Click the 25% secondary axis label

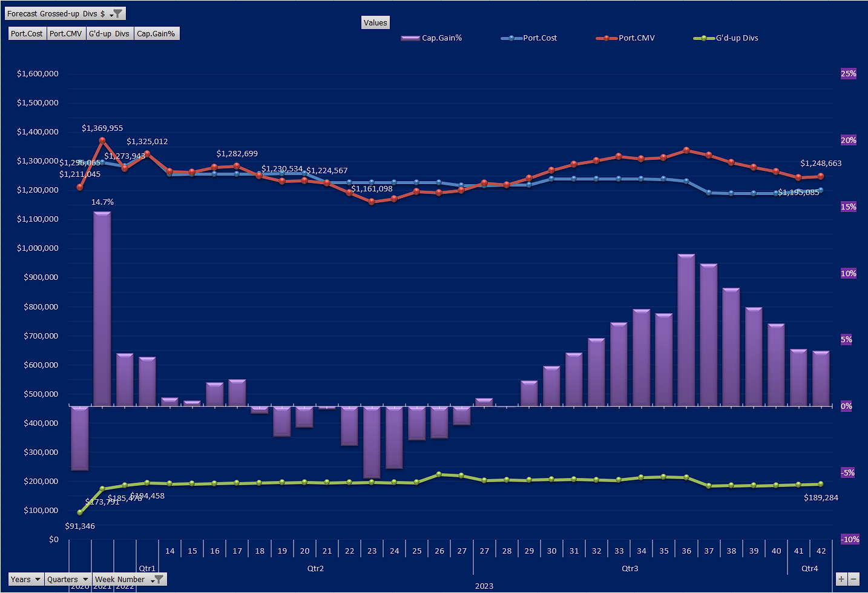848,74
